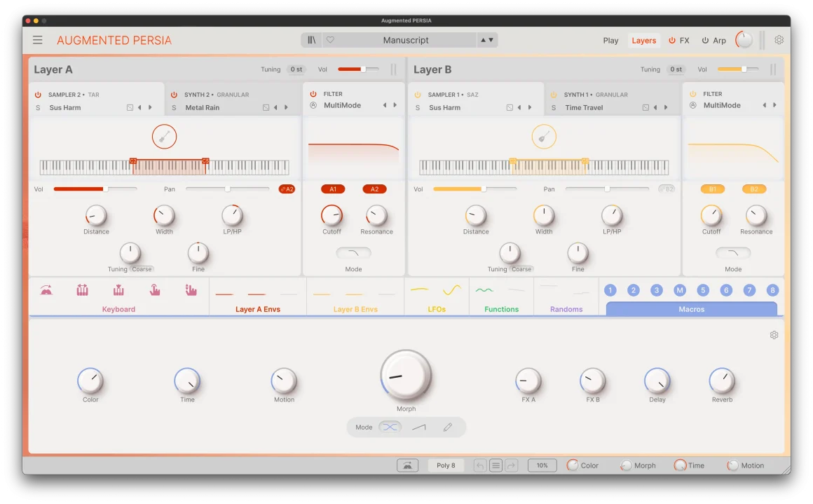Viewport: 813px width, 504px height.
Task: Adjust the Layer A volume slider
Action: tap(357, 69)
